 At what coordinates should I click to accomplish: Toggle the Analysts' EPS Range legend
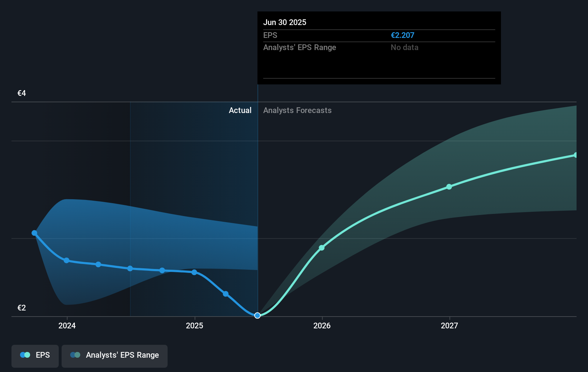(115, 356)
